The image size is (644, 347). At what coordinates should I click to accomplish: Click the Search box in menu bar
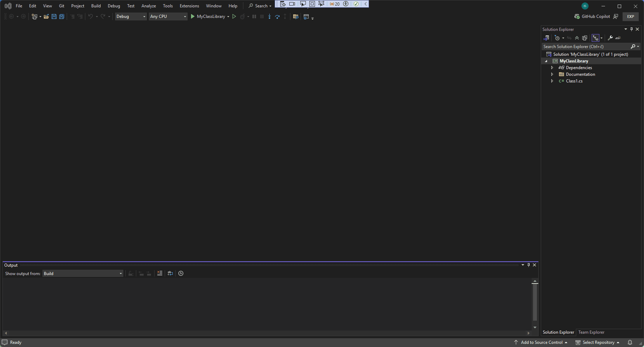coord(260,6)
